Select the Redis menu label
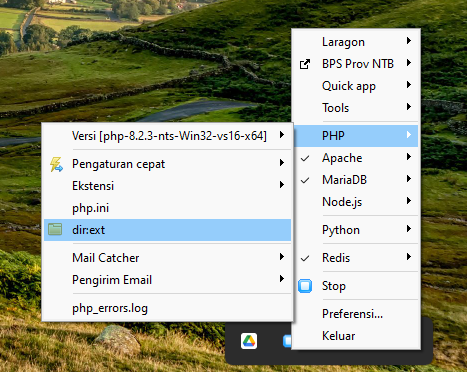This screenshot has width=467, height=372. coord(336,258)
